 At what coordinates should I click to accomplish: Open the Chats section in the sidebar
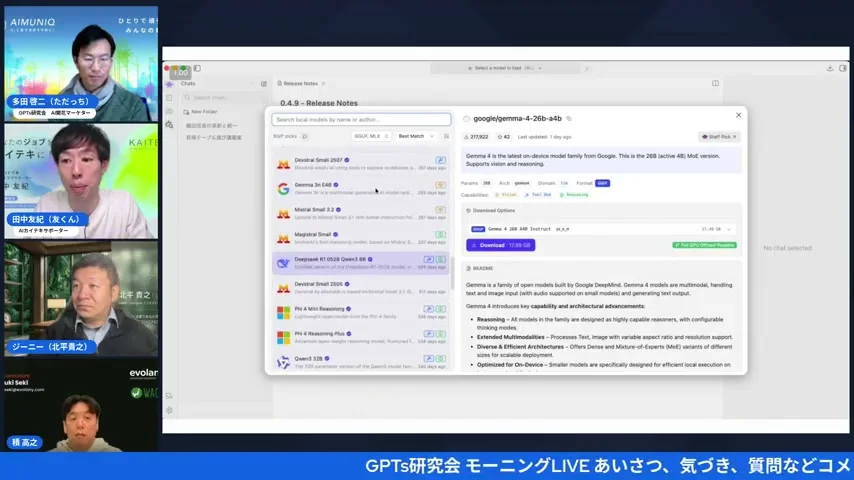pyautogui.click(x=188, y=83)
